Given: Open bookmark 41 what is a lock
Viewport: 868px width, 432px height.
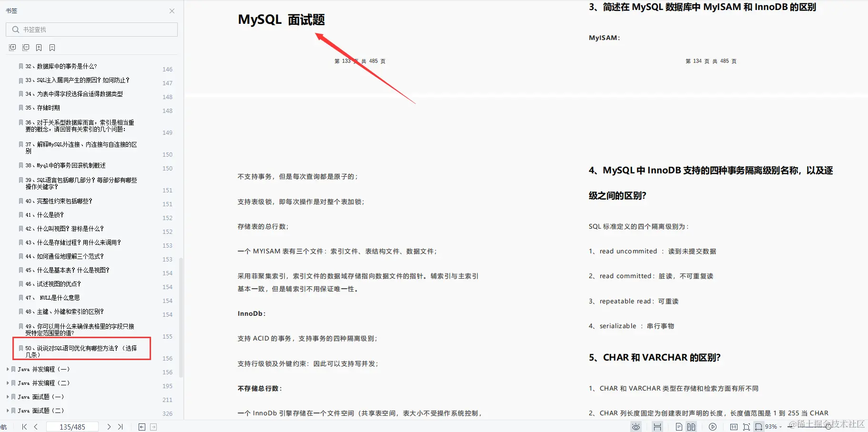Looking at the screenshot, I should 44,215.
